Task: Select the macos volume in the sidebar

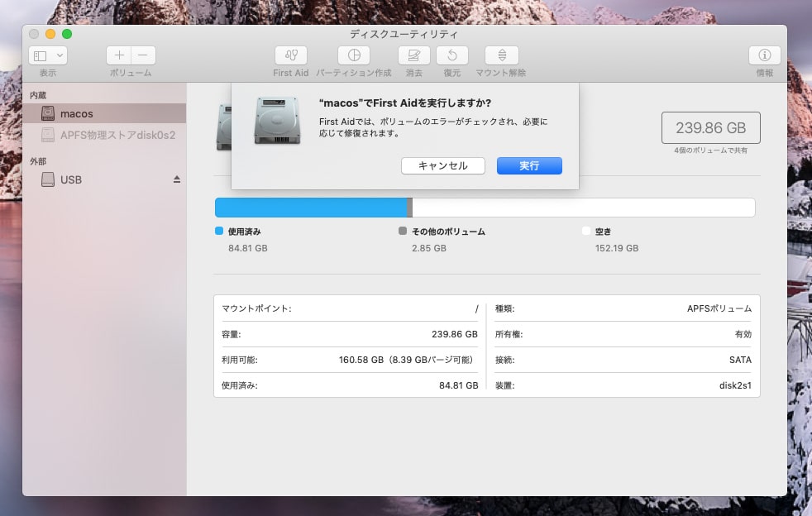Action: coord(77,113)
